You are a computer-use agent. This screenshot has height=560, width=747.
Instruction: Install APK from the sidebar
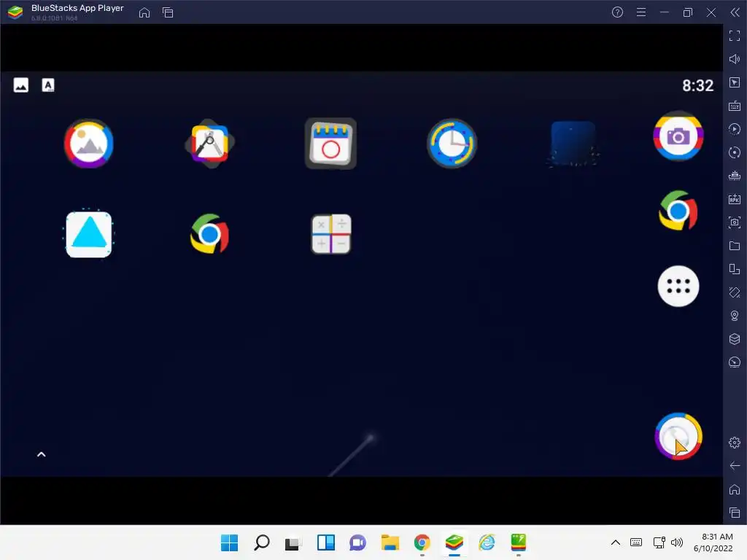pyautogui.click(x=735, y=199)
